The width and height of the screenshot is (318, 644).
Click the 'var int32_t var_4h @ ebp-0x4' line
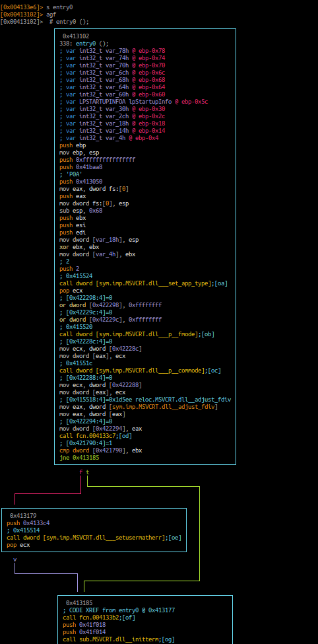pyautogui.click(x=109, y=138)
